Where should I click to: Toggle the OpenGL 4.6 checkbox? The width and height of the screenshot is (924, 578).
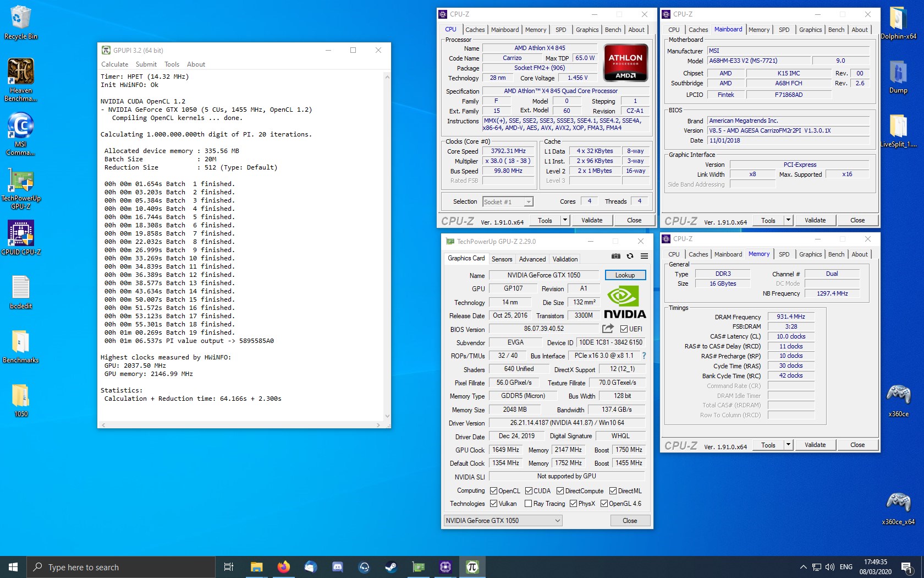(604, 504)
